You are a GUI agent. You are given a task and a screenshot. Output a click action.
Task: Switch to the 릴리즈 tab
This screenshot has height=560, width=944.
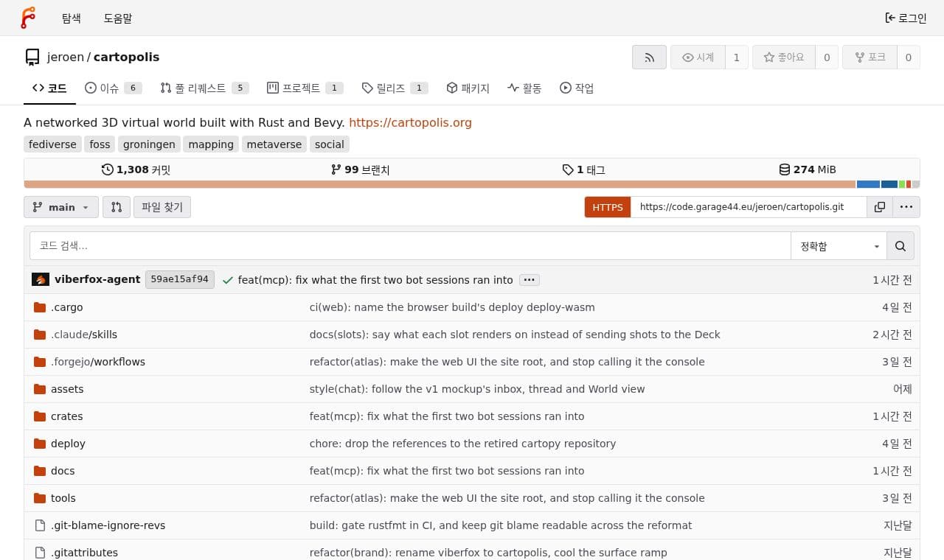tap(395, 88)
